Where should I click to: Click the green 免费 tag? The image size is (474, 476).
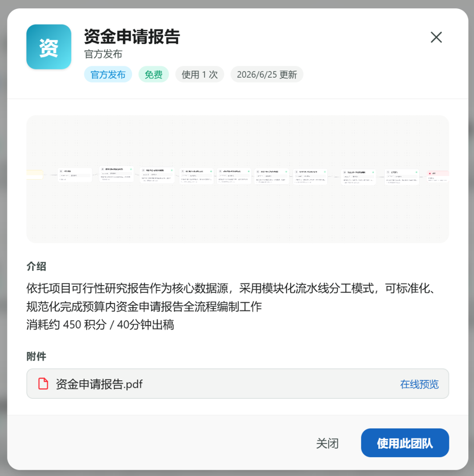(x=154, y=75)
